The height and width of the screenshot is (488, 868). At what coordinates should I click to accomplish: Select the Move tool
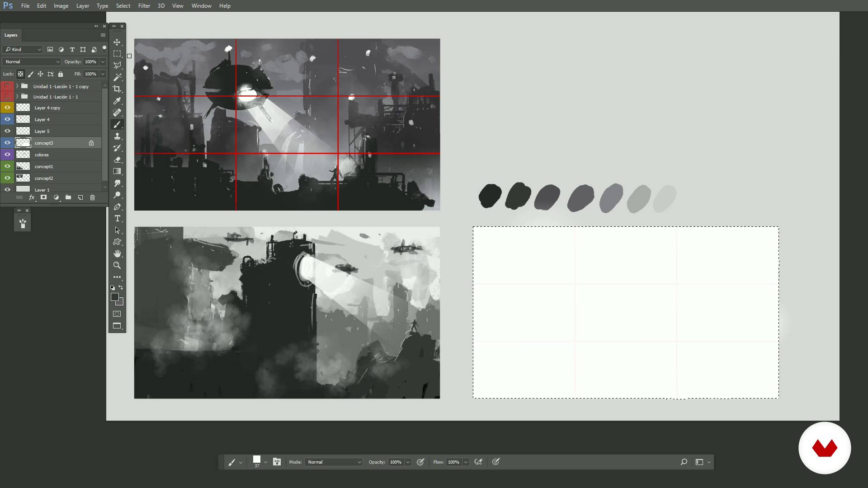coord(117,42)
